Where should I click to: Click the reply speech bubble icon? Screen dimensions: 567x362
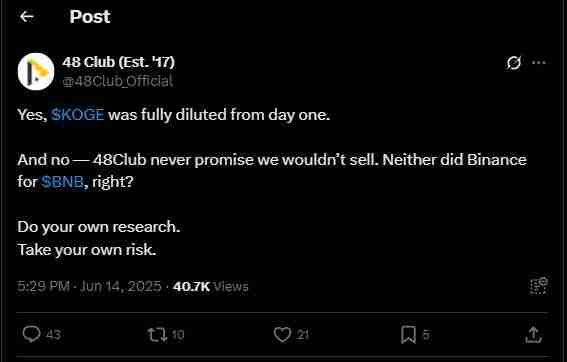[x=31, y=334]
